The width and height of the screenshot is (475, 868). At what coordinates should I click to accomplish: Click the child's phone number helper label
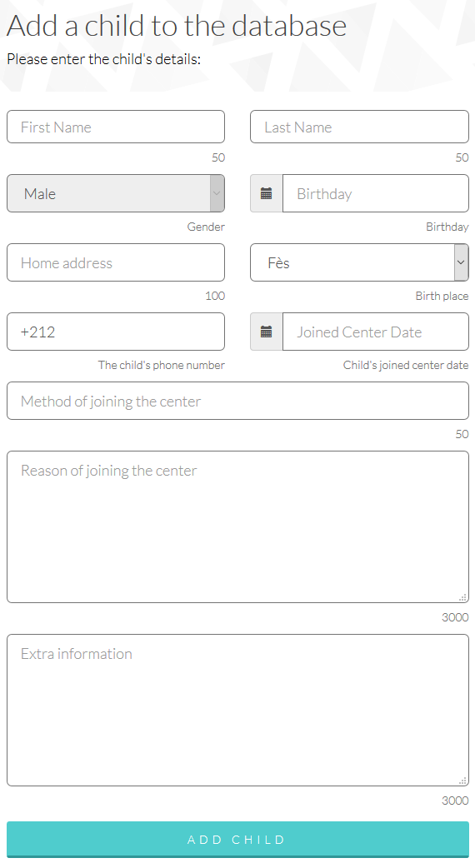point(161,365)
